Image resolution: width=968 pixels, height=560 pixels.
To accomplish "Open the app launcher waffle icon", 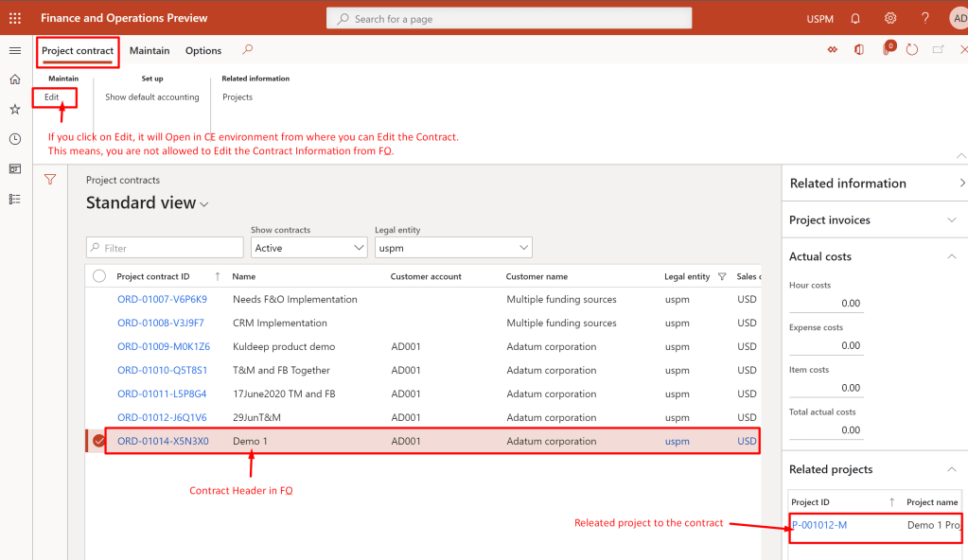I will pos(14,18).
